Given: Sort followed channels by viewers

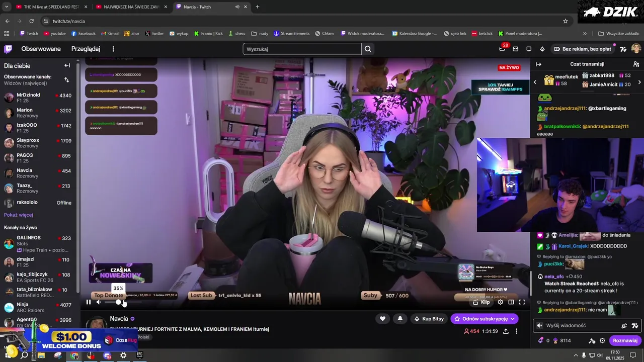Looking at the screenshot, I should 66,79.
